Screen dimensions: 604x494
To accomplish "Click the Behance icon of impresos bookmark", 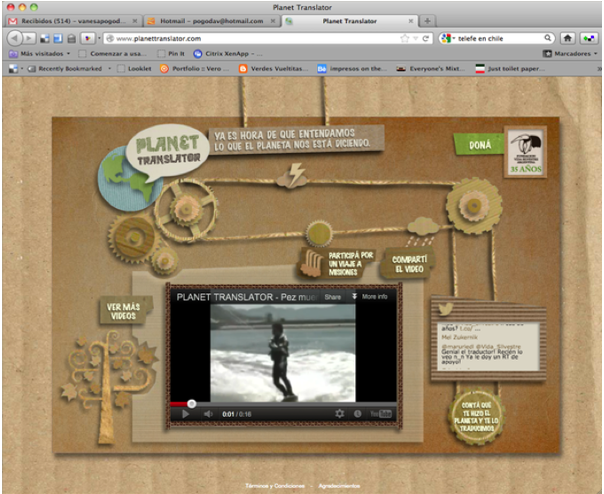I will tap(322, 69).
